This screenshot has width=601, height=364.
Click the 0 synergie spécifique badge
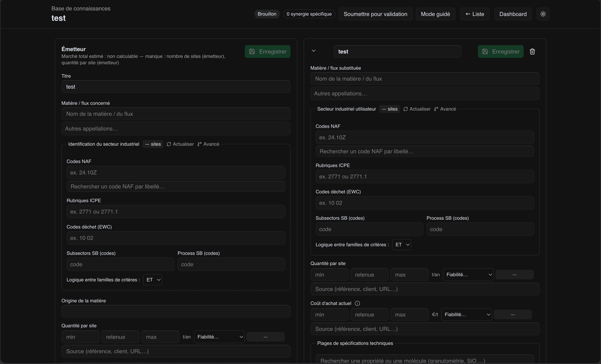pyautogui.click(x=309, y=14)
